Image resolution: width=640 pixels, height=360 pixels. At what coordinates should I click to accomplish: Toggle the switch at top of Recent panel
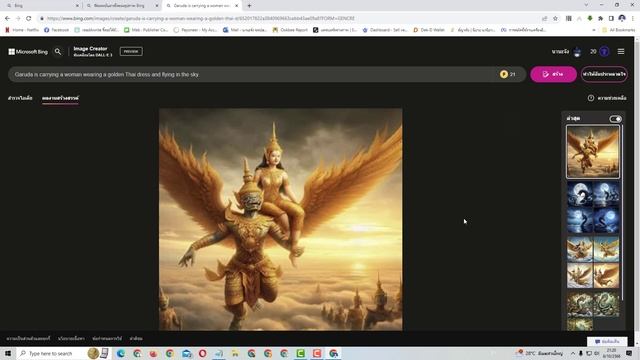pyautogui.click(x=615, y=119)
